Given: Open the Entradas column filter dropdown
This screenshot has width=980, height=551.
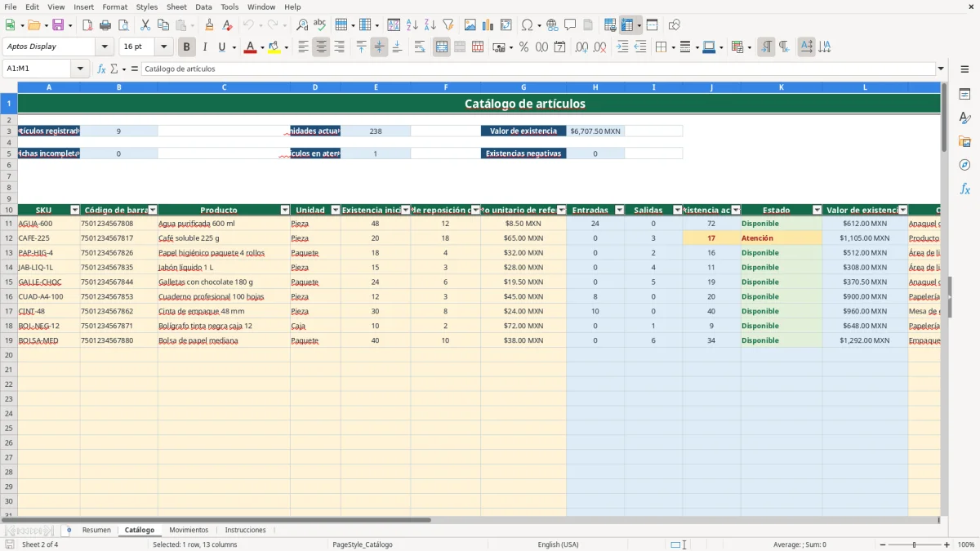Looking at the screenshot, I should point(620,210).
